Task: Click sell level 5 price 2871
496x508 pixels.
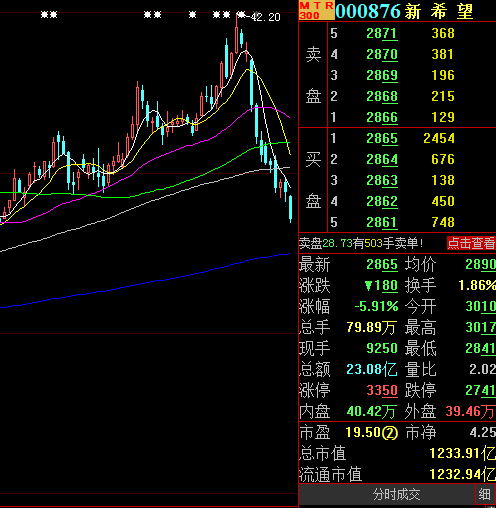Action: (382, 33)
